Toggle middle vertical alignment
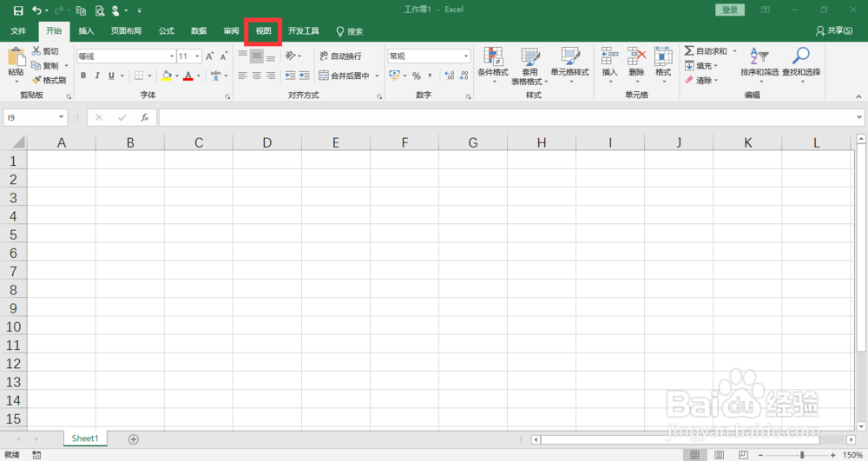The height and width of the screenshot is (461, 868). point(256,56)
